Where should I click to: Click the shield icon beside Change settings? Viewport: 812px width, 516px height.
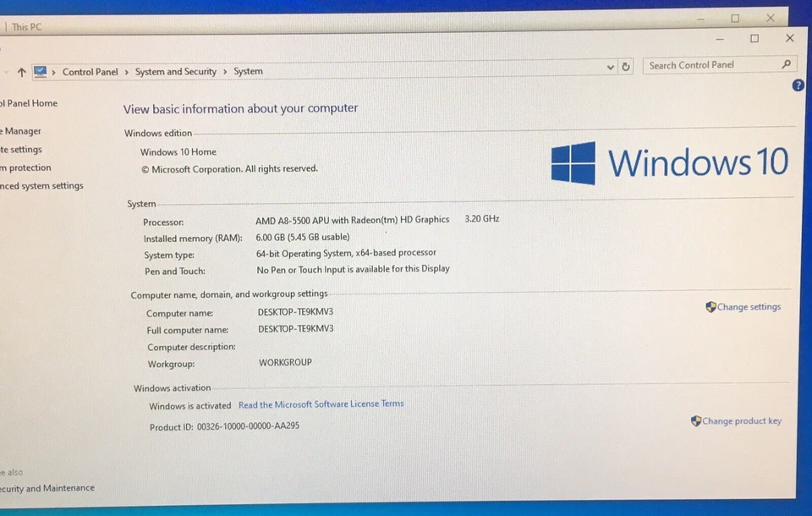click(710, 307)
